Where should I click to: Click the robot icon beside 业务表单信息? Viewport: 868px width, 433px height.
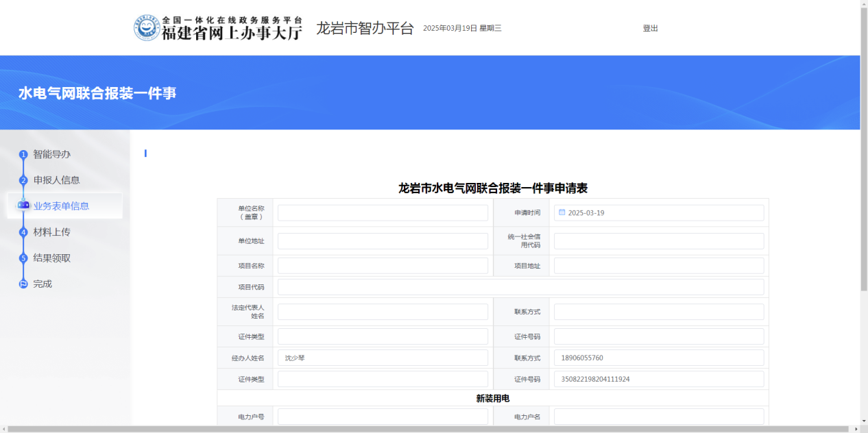(x=23, y=206)
